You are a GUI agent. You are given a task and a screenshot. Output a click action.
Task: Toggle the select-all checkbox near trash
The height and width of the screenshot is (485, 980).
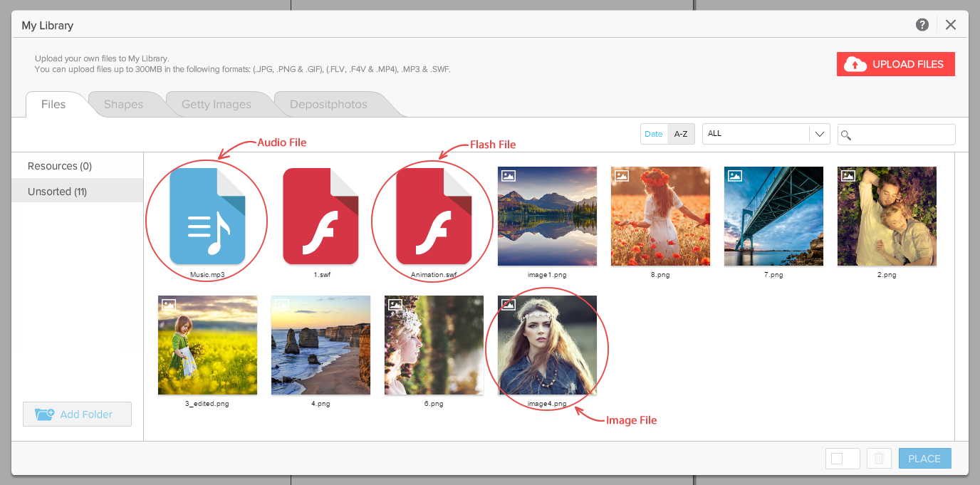coord(838,459)
